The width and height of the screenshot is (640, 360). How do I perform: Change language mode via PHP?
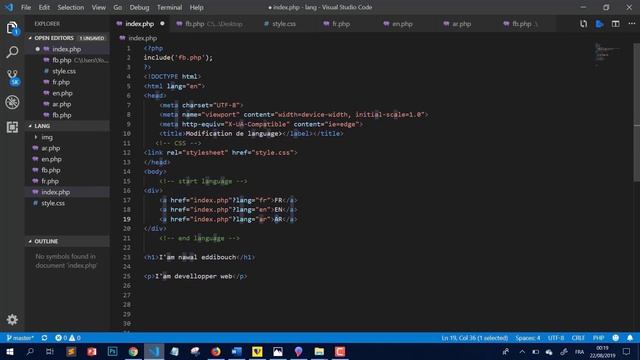click(x=598, y=338)
